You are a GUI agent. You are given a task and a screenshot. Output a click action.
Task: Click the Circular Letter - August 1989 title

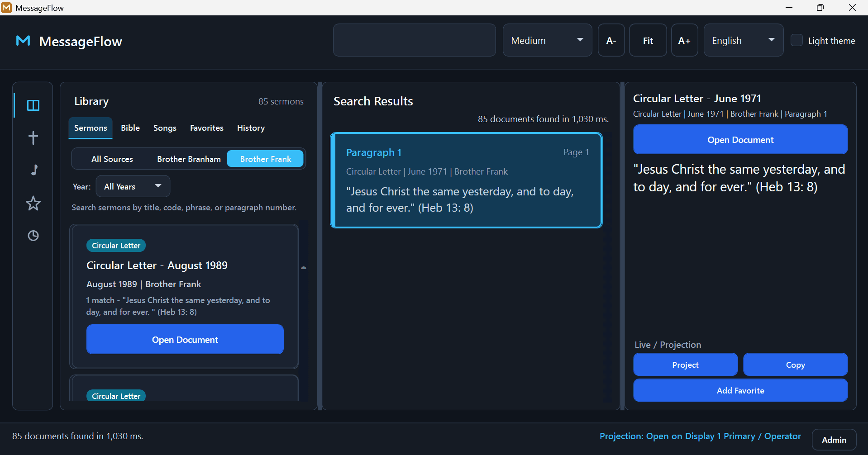click(x=157, y=265)
